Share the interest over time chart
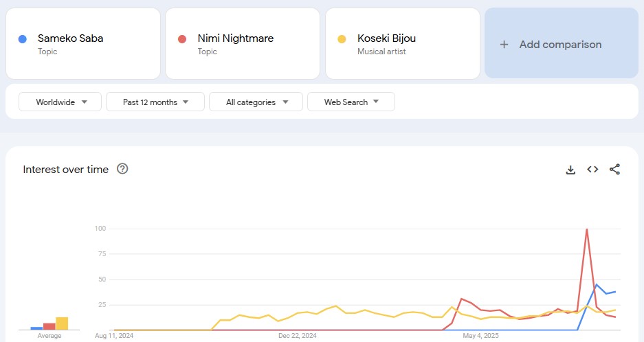Viewport: 644px width, 342px height. (614, 169)
